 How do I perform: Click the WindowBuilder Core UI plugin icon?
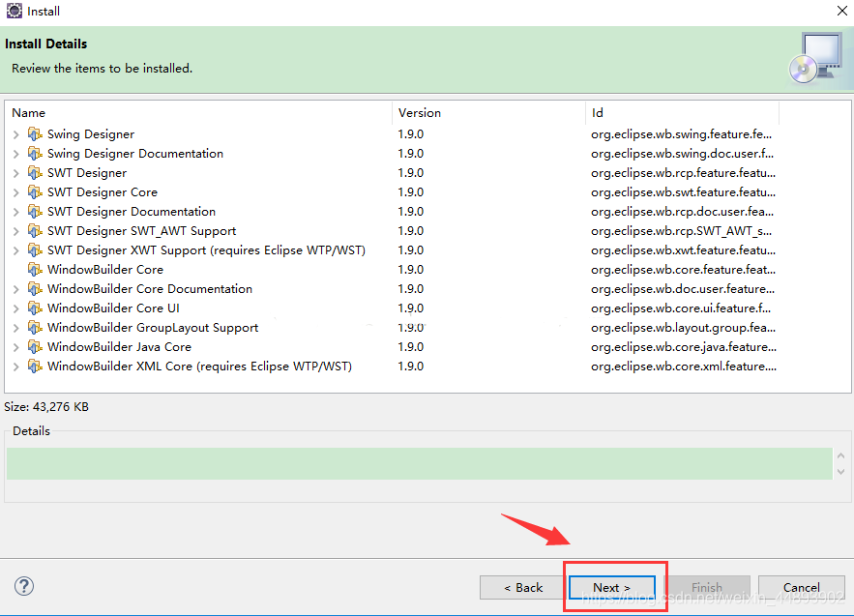point(35,308)
